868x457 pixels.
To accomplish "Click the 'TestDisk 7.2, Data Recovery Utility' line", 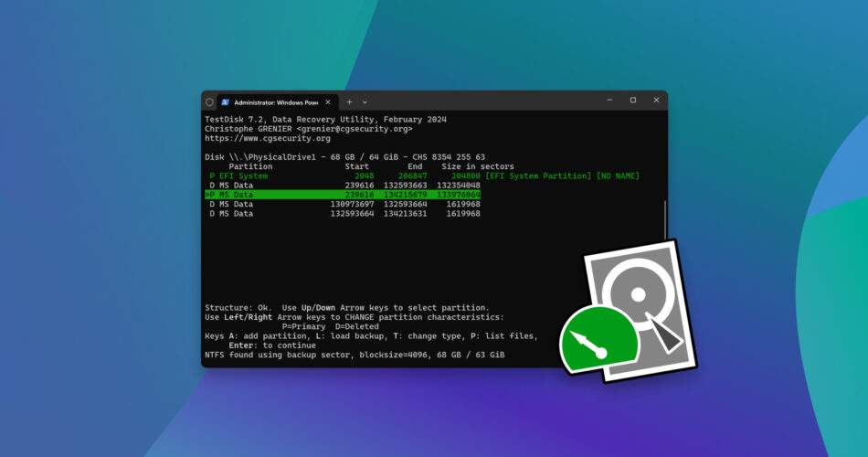I will pyautogui.click(x=325, y=120).
